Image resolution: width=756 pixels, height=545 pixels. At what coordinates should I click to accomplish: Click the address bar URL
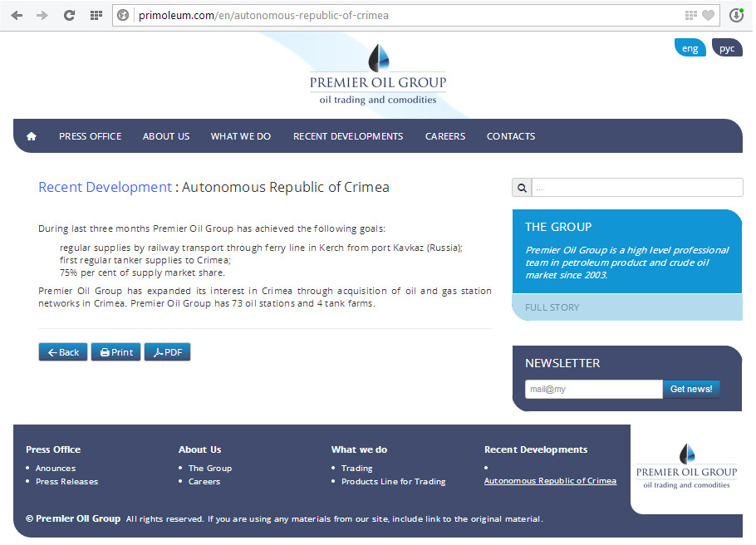click(263, 16)
